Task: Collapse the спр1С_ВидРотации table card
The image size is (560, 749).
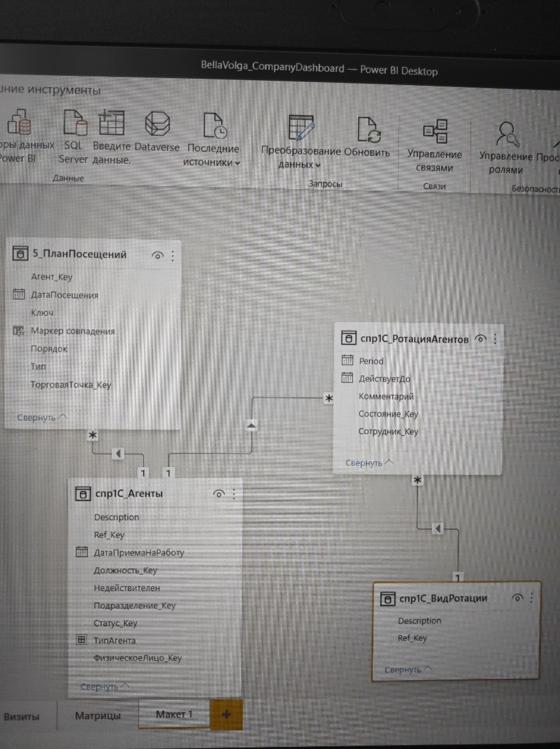Action: tap(409, 669)
